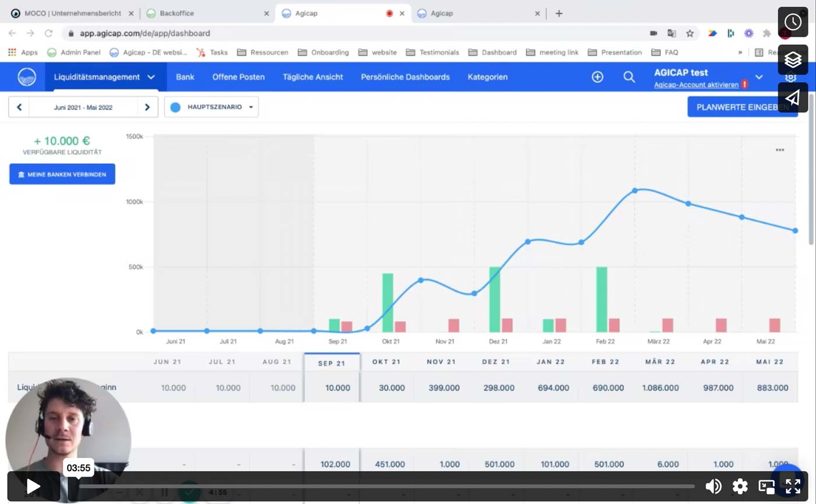Expand the AGICAP test account chevron
The image size is (816, 504).
(759, 77)
